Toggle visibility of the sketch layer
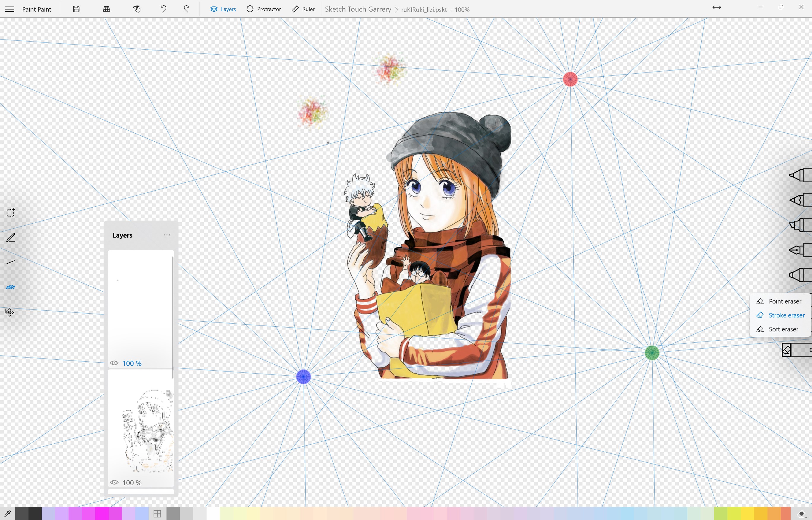Screen dimensions: 812x520 click(x=114, y=482)
